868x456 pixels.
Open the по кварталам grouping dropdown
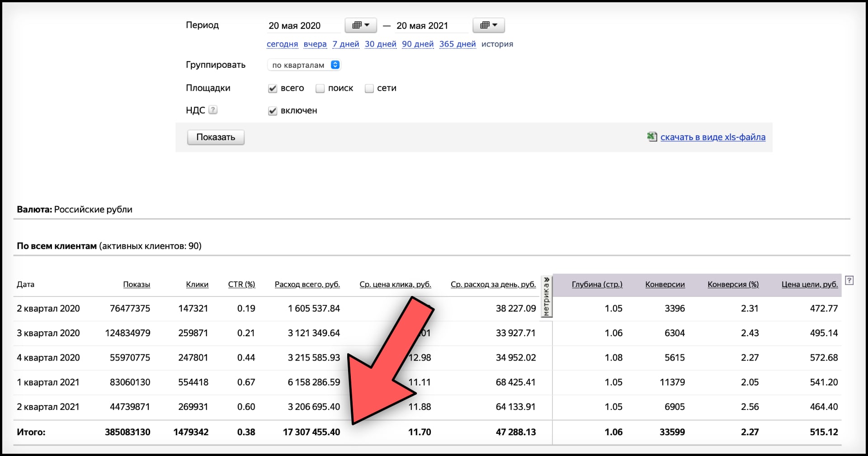(x=304, y=65)
